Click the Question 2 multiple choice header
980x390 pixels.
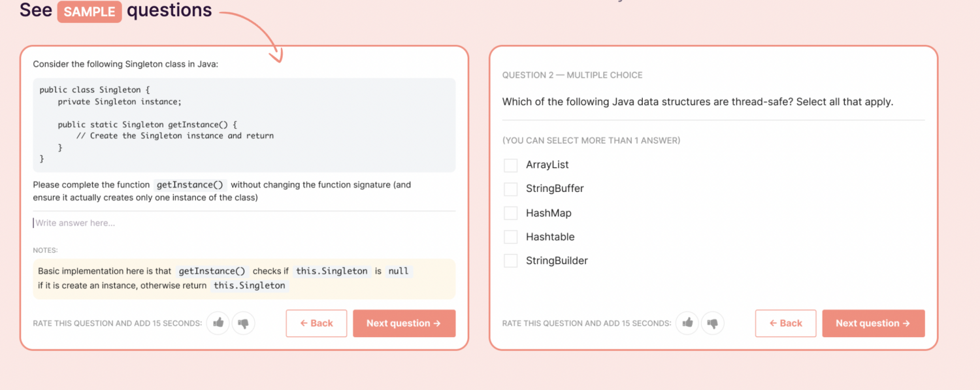pyautogui.click(x=572, y=74)
